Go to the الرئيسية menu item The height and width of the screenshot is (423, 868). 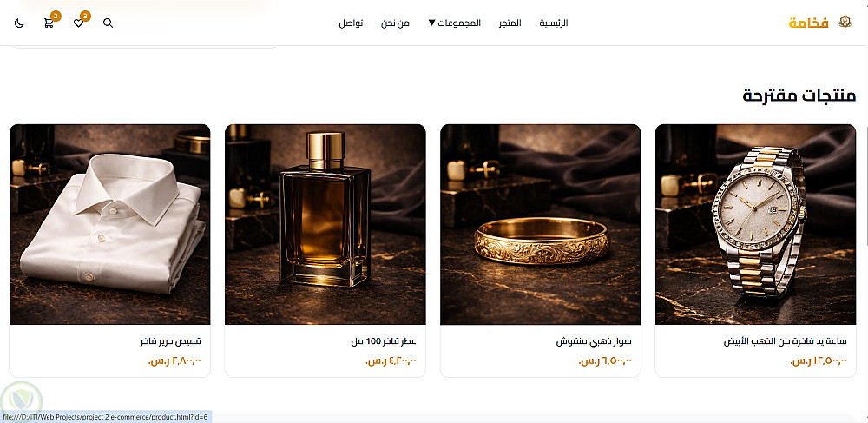554,23
